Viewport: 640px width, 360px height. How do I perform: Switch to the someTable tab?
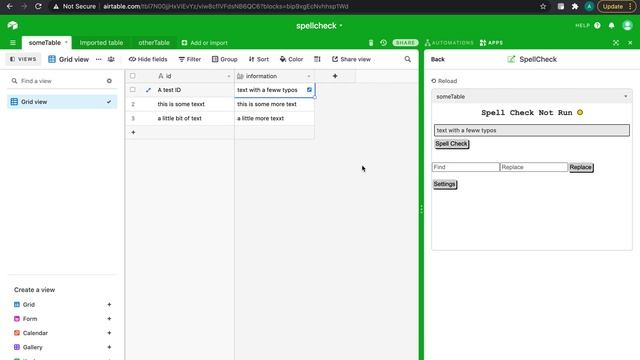pyautogui.click(x=45, y=42)
